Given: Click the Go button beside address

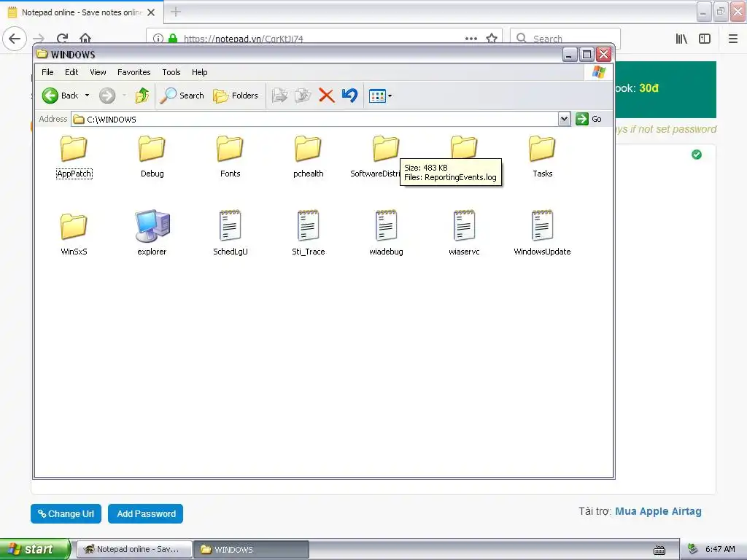Looking at the screenshot, I should pyautogui.click(x=589, y=119).
